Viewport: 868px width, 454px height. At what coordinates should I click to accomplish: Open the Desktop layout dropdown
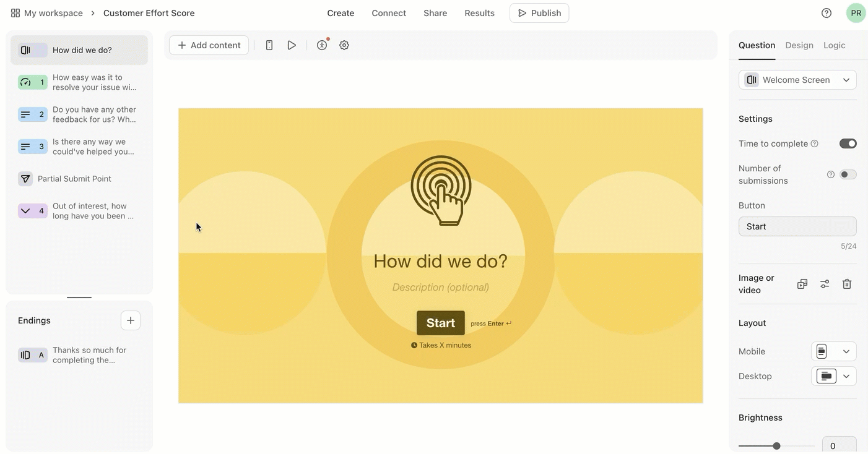click(834, 376)
